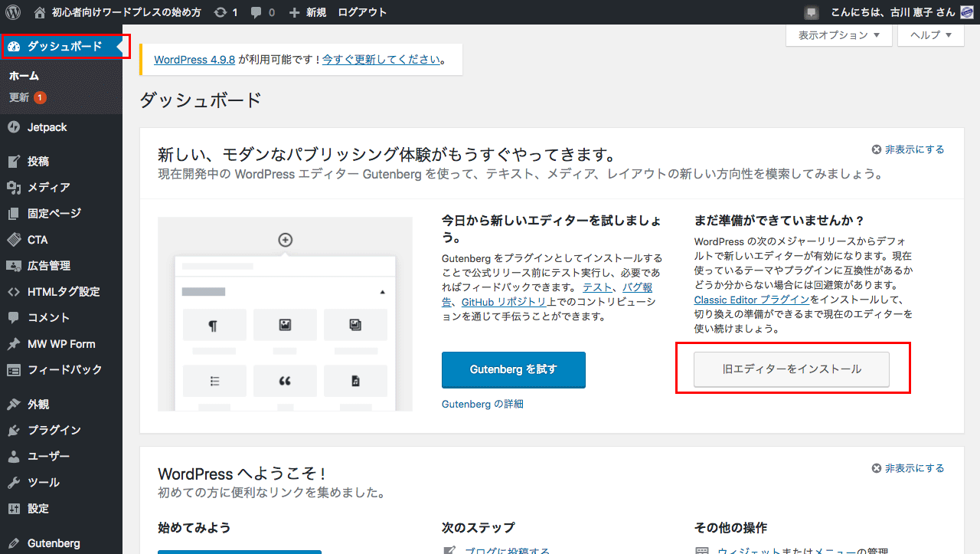Viewport: 980px width, 554px height.
Task: Click the updates refresh icon in admin bar
Action: point(220,12)
